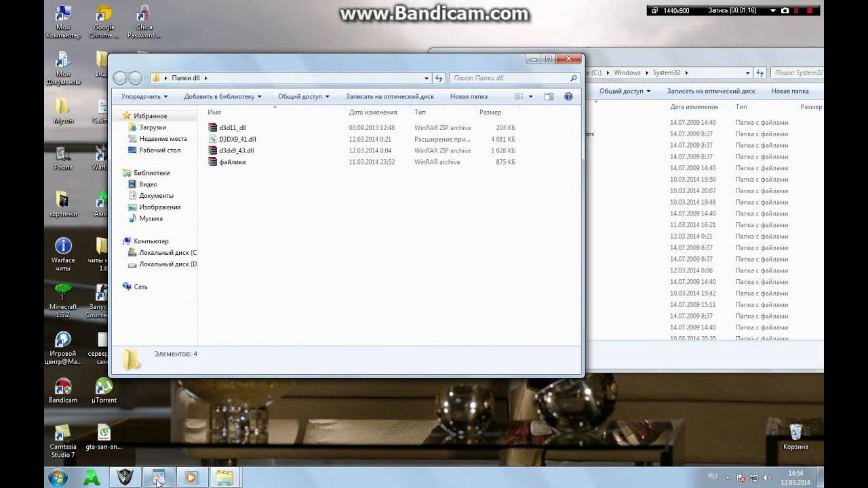Click Новая папка in System32 window

(790, 91)
